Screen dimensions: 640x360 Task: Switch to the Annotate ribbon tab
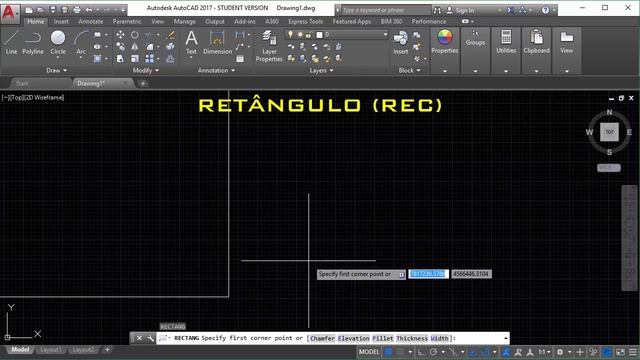point(91,21)
